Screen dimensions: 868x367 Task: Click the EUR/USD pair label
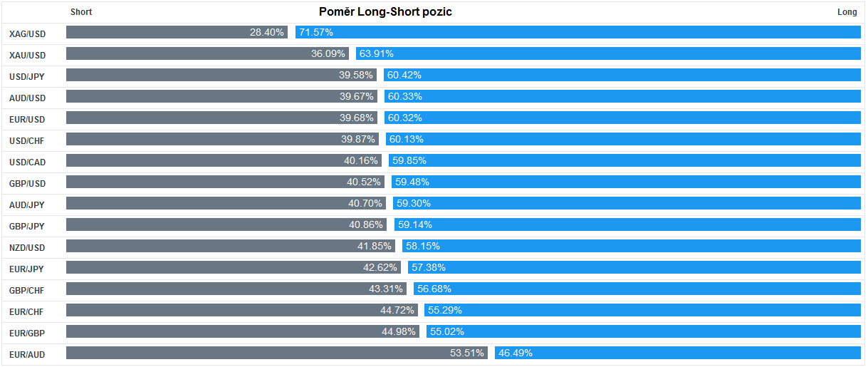pyautogui.click(x=27, y=119)
